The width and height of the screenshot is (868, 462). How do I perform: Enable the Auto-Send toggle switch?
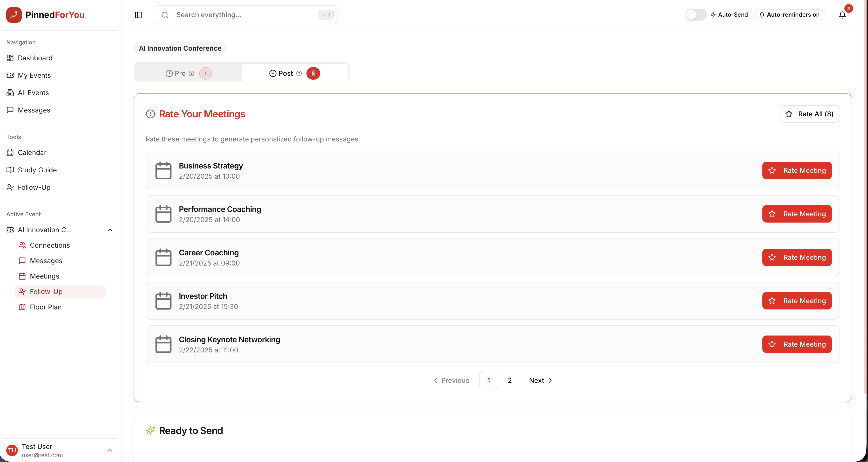pos(695,14)
